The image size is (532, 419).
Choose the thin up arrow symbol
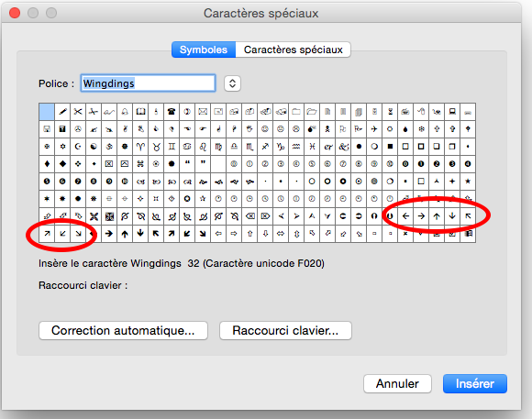437,216
